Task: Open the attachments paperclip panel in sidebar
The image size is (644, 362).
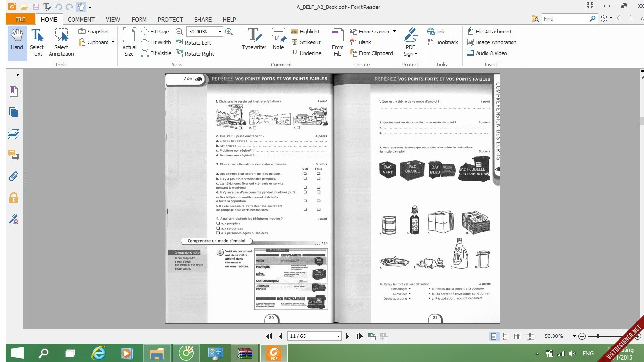Action: point(14,176)
